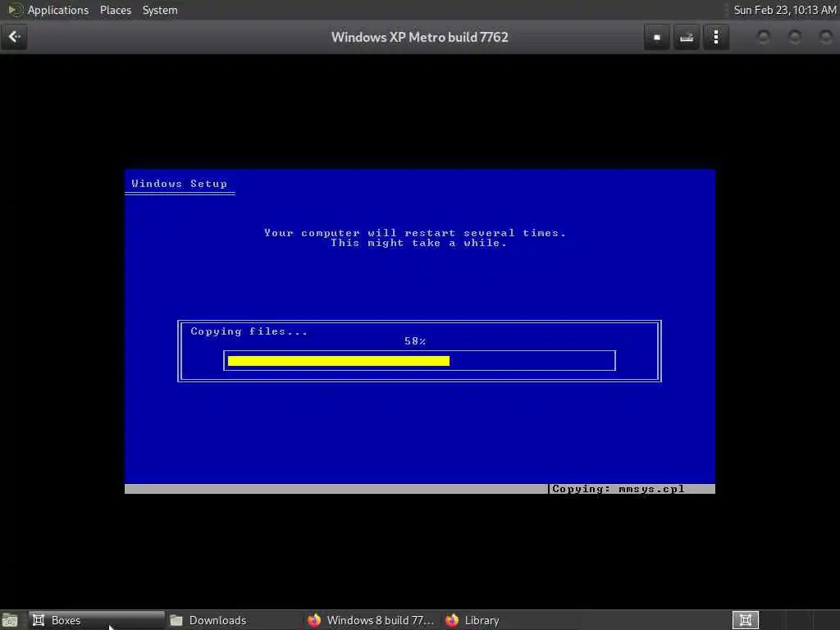Click the yellow setup progress bar
Viewport: 840px width, 630px height.
pyautogui.click(x=339, y=361)
